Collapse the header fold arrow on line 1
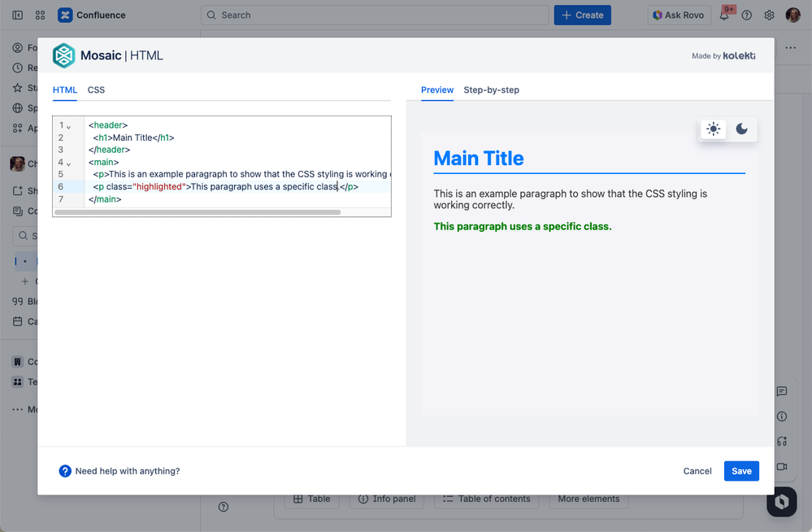812x532 pixels. click(x=68, y=126)
